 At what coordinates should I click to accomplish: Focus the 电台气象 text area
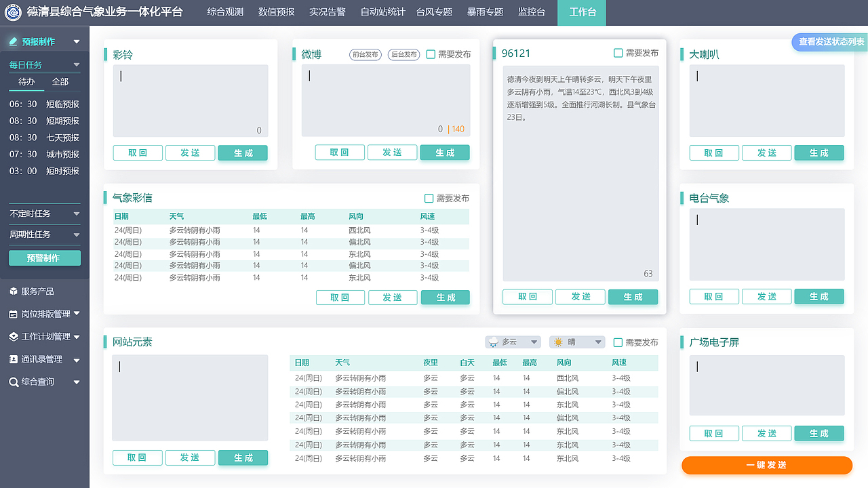pyautogui.click(x=767, y=245)
